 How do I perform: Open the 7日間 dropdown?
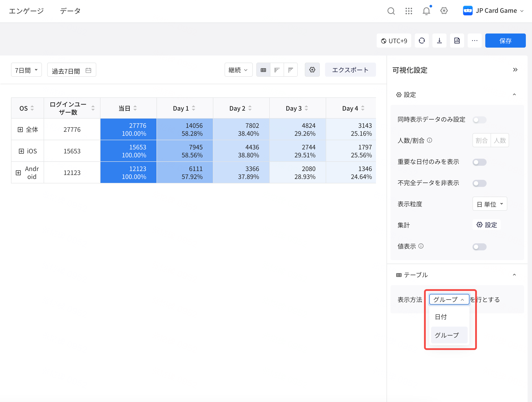coord(26,70)
